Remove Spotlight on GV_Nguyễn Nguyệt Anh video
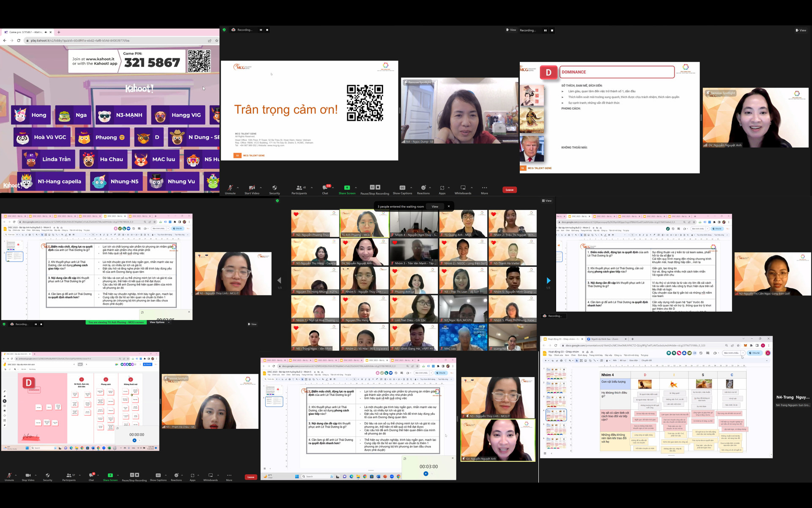 [721, 93]
